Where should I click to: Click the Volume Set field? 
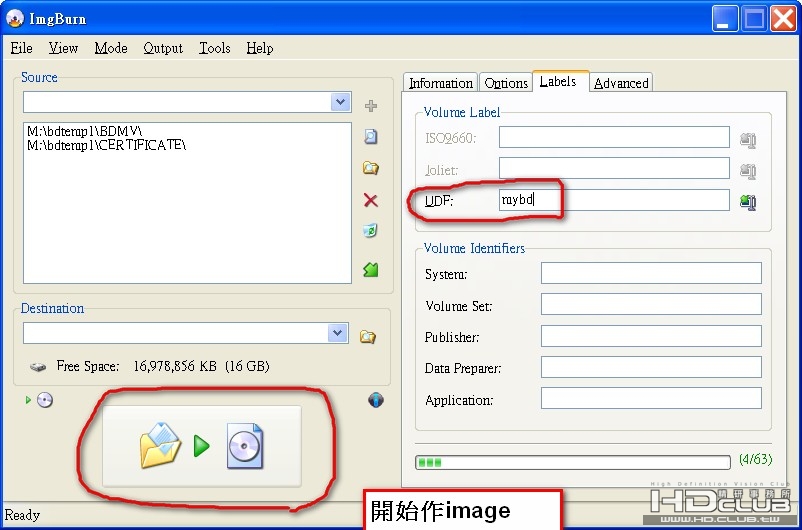(651, 304)
